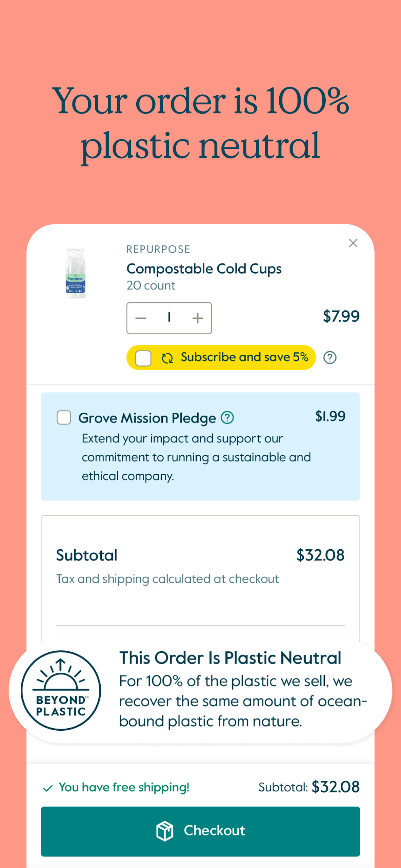This screenshot has height=868, width=401.
Task: Tap the Repurpose brand name
Action: 158,250
